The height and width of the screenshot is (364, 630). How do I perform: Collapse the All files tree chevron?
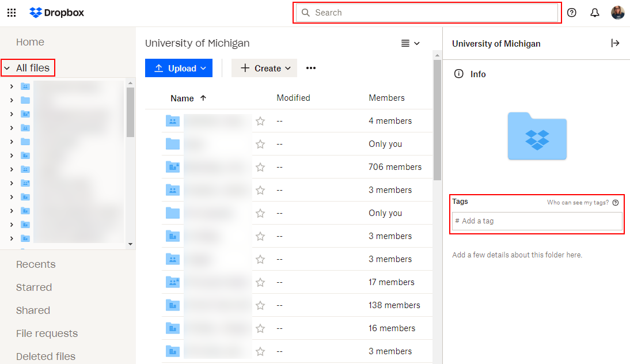coord(7,69)
